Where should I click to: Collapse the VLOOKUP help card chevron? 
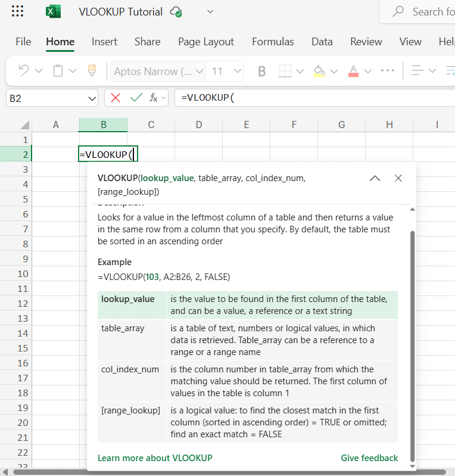(x=375, y=178)
